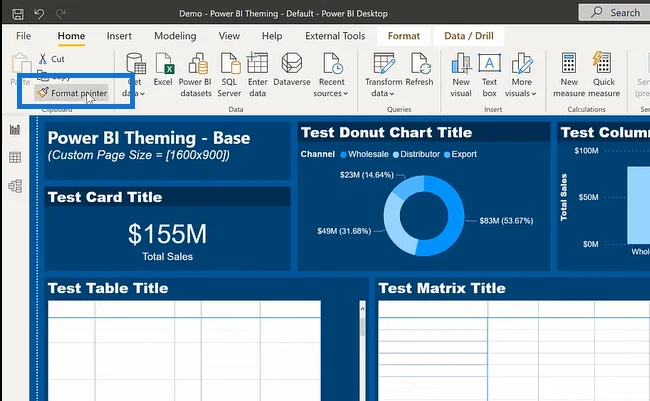Select the Test Matrix Title heading
This screenshot has height=401, width=650.
[x=442, y=288]
